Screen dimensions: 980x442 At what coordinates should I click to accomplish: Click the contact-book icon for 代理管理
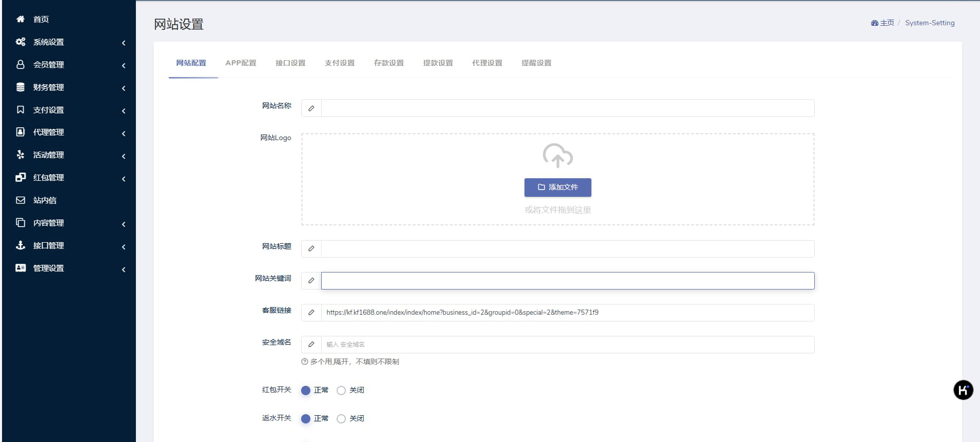click(x=21, y=132)
